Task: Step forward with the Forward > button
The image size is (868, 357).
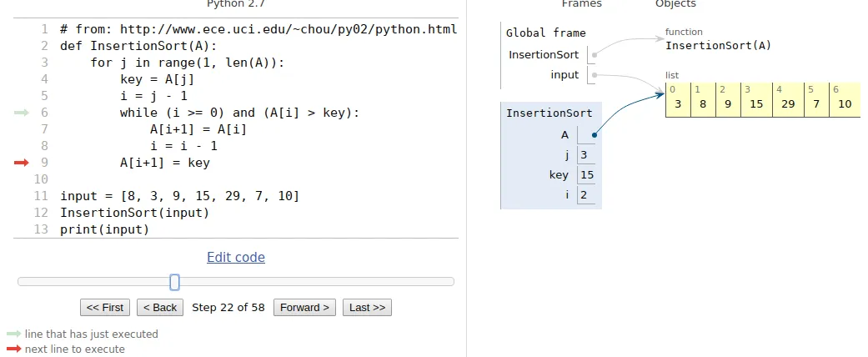Action: click(304, 307)
